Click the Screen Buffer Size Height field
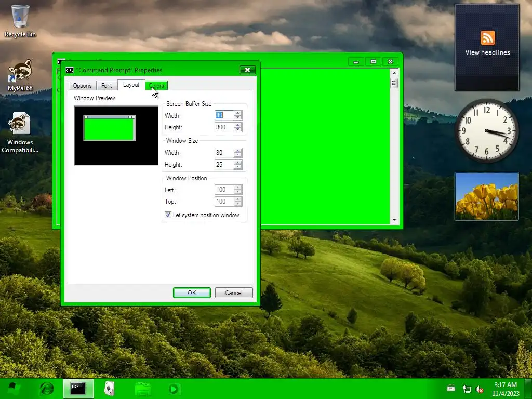Image resolution: width=532 pixels, height=399 pixels. tap(224, 127)
